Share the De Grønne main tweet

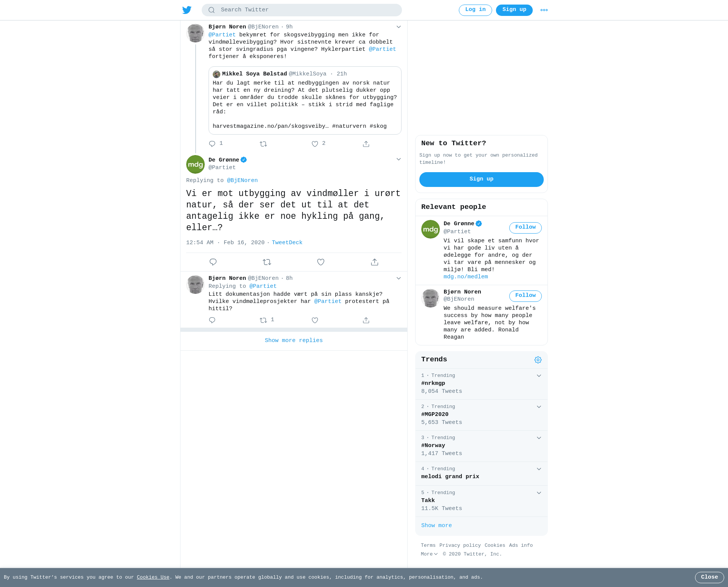(375, 262)
